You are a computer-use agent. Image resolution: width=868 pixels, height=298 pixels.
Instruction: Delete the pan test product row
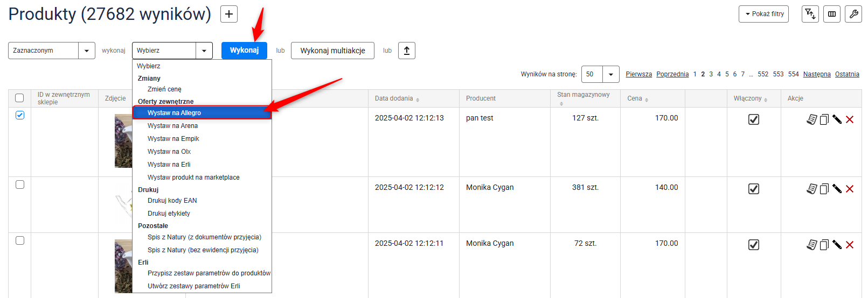pos(850,119)
